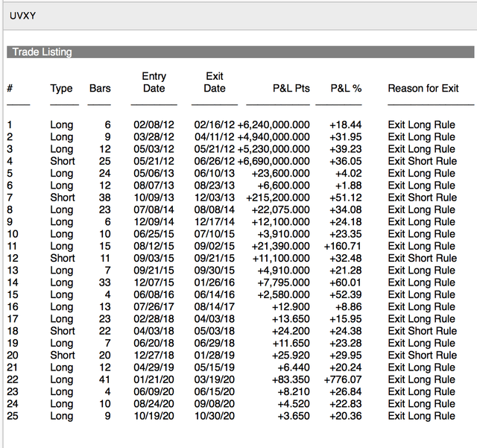Select exit date 01/26/16
This screenshot has width=477, height=448.
pos(215,283)
